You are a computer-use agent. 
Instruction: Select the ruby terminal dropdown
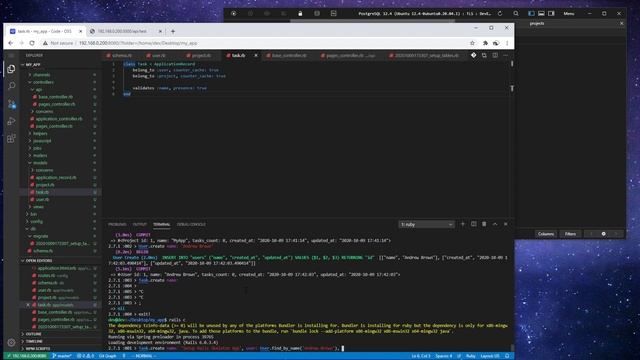(426, 224)
